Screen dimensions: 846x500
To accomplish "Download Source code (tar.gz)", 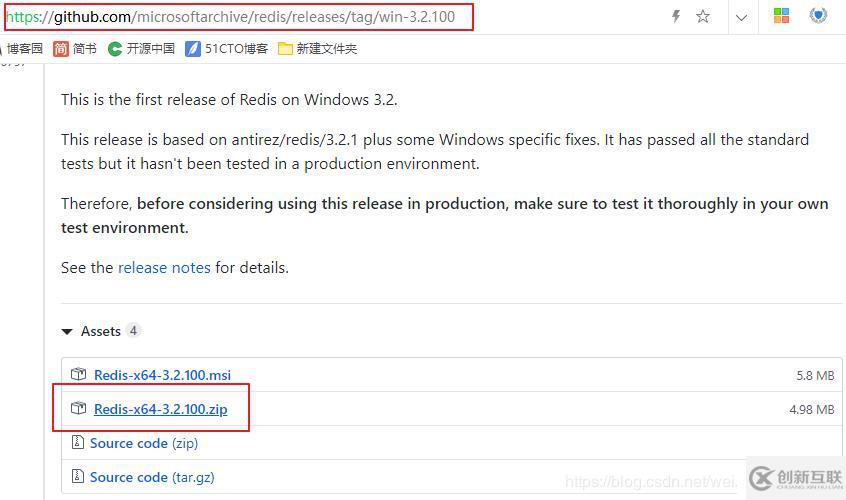I will [152, 477].
